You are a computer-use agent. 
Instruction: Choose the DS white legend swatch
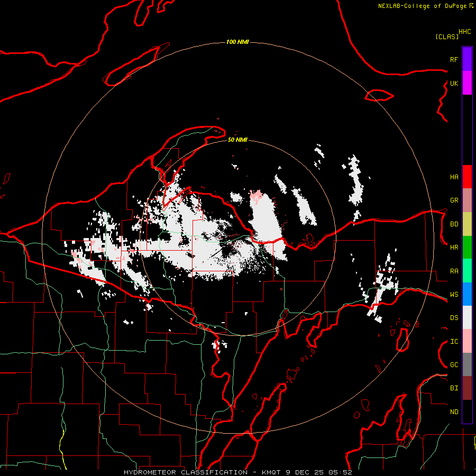(467, 317)
